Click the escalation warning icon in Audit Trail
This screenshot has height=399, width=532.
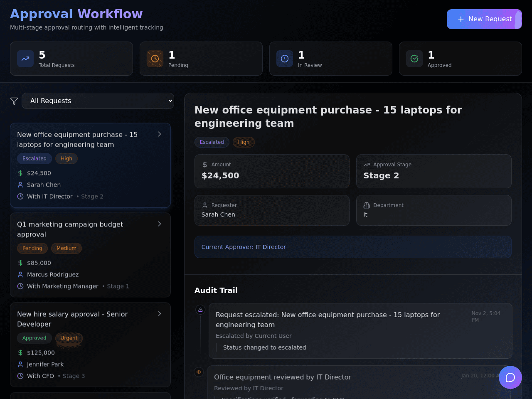200,310
